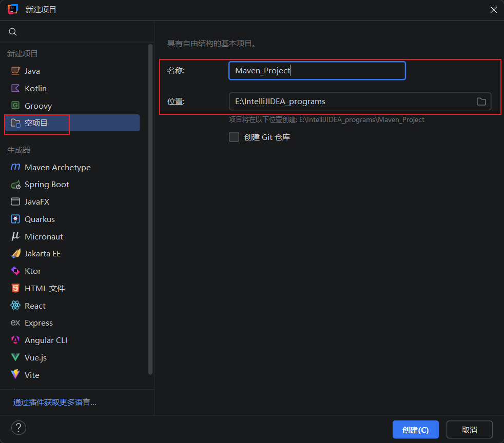Select the 空项目 list entry

click(x=72, y=123)
